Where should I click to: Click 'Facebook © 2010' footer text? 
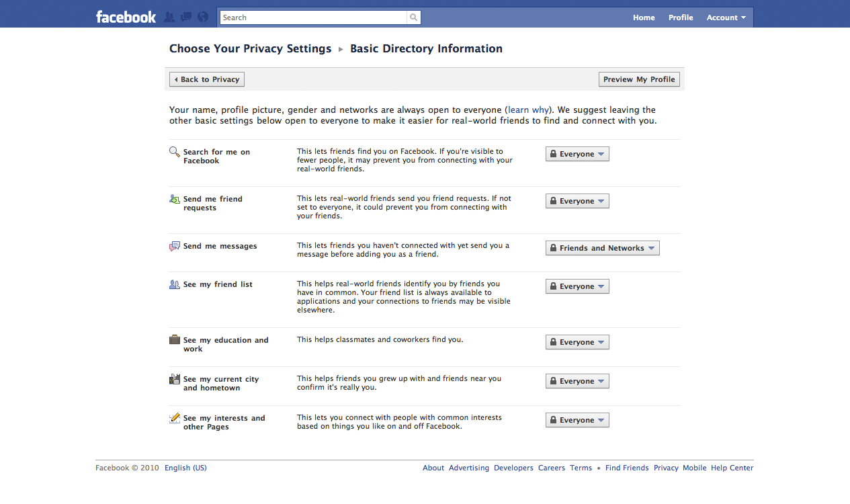(128, 468)
